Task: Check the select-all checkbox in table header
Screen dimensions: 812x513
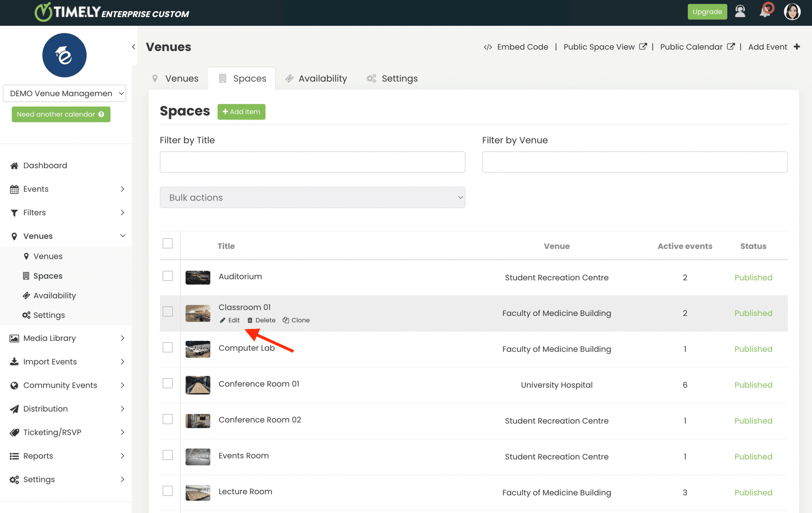Action: tap(168, 243)
